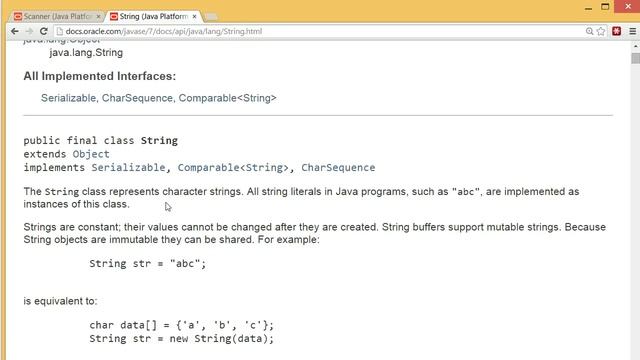640x360 pixels.
Task: Click the red extension icon in toolbar
Action: pos(616,31)
